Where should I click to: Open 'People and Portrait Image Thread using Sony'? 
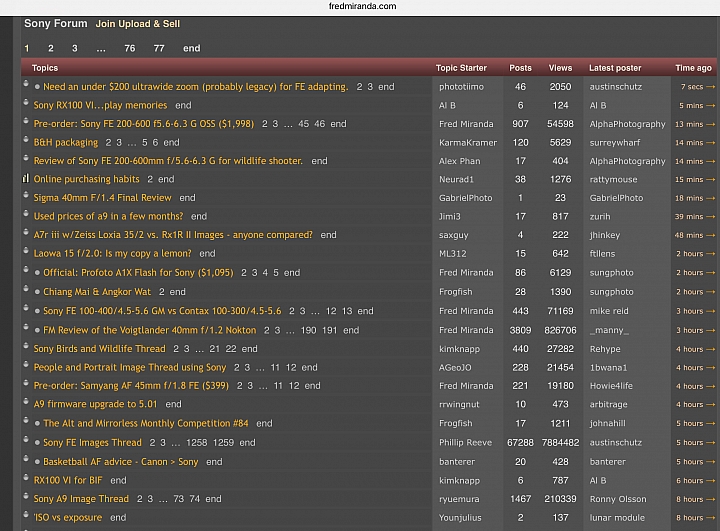[130, 367]
